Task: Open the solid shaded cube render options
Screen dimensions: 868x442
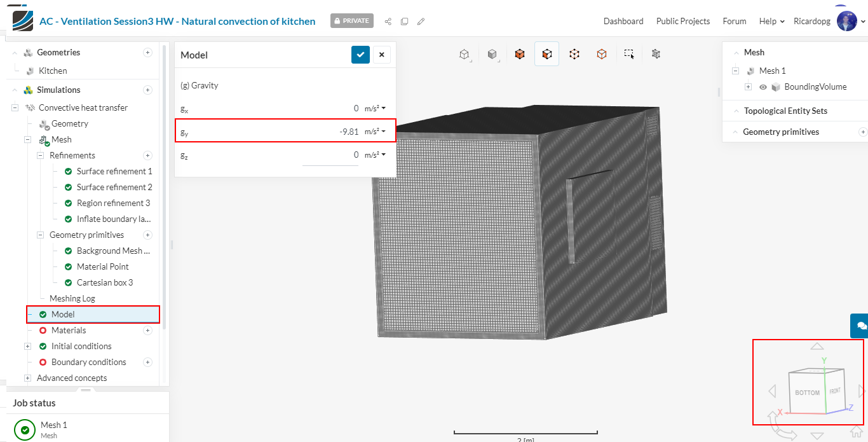Action: tap(492, 55)
